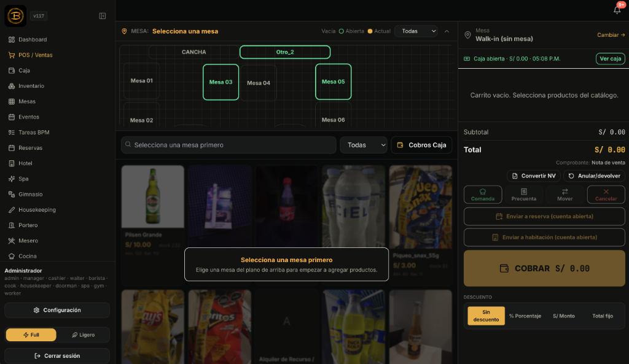The height and width of the screenshot is (364, 629).
Task: Click Ciel water bottle product thumbnail
Action: tap(353, 206)
